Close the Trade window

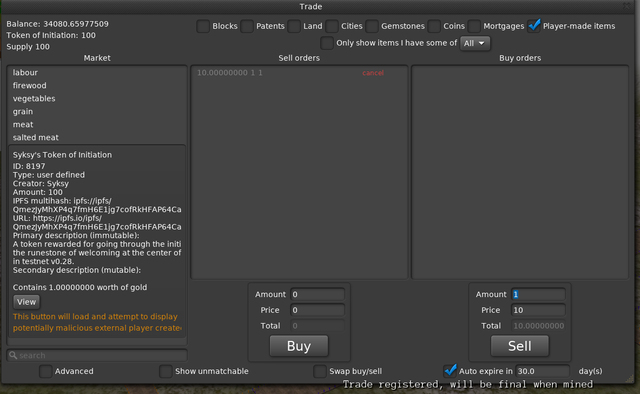pyautogui.click(x=627, y=6)
